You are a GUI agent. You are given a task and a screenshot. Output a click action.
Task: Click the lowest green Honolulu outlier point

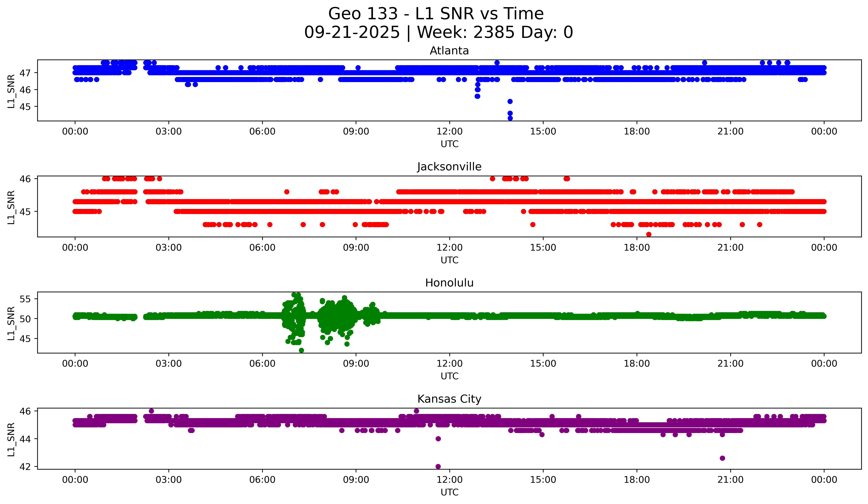pyautogui.click(x=301, y=350)
